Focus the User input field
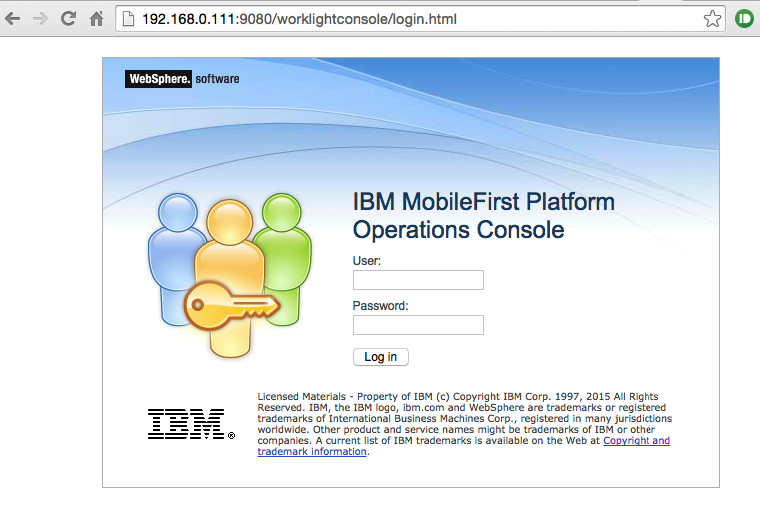 point(418,280)
